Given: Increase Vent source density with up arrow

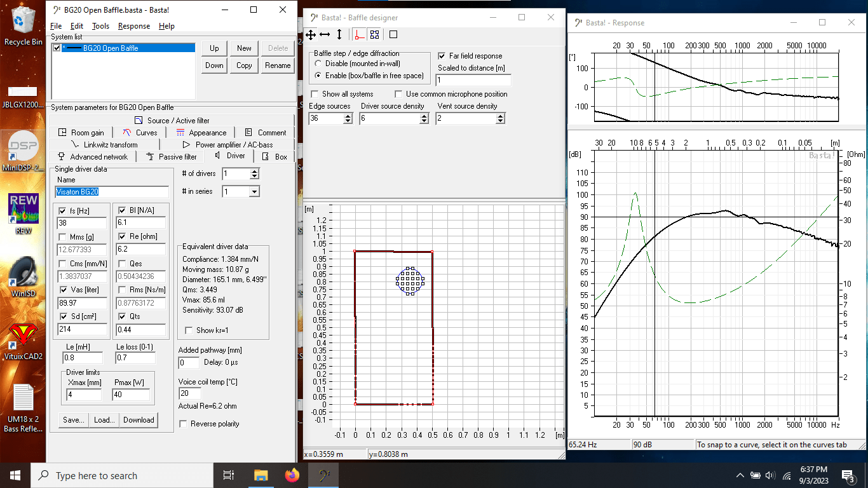Looking at the screenshot, I should [501, 116].
